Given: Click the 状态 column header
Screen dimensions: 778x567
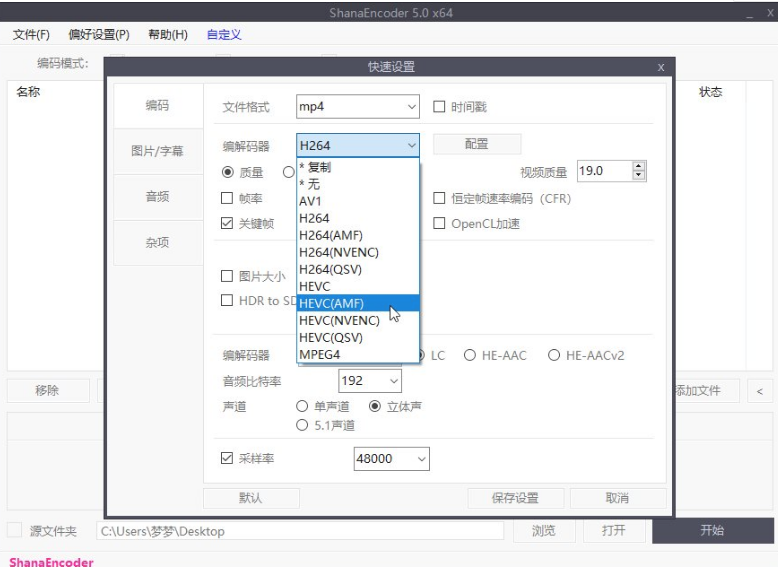Looking at the screenshot, I should tap(711, 92).
